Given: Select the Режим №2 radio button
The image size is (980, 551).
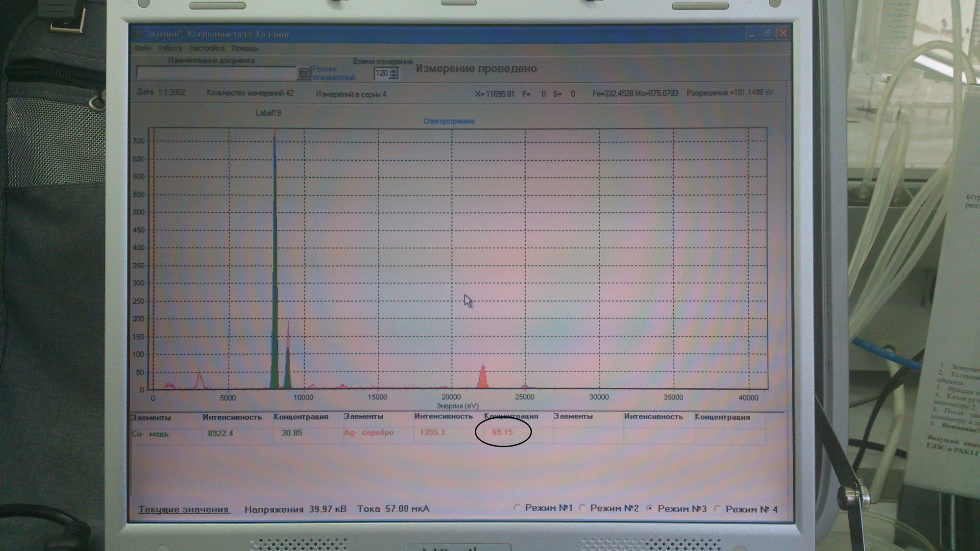Looking at the screenshot, I should point(582,508).
